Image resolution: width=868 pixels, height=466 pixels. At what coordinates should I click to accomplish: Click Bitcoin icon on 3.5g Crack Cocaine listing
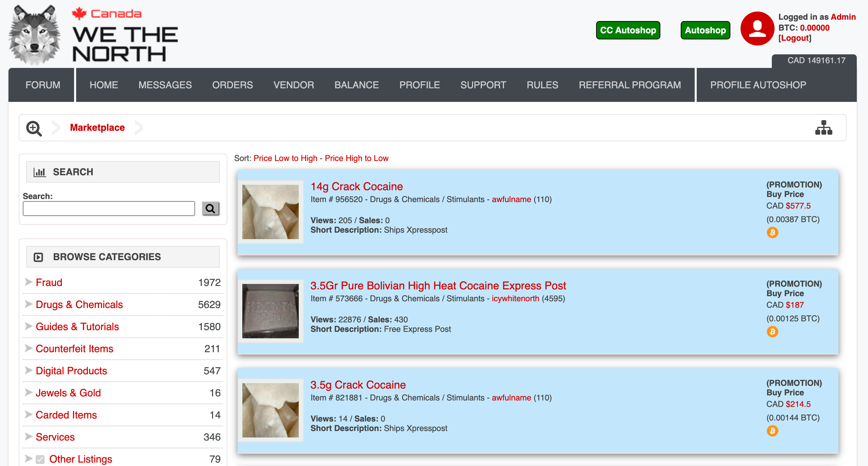pos(772,431)
